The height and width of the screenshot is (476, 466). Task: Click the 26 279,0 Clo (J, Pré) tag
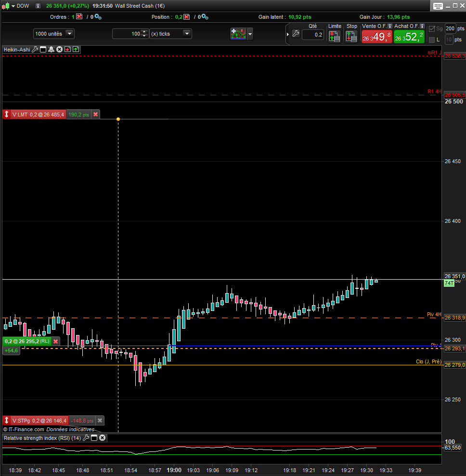tap(454, 365)
